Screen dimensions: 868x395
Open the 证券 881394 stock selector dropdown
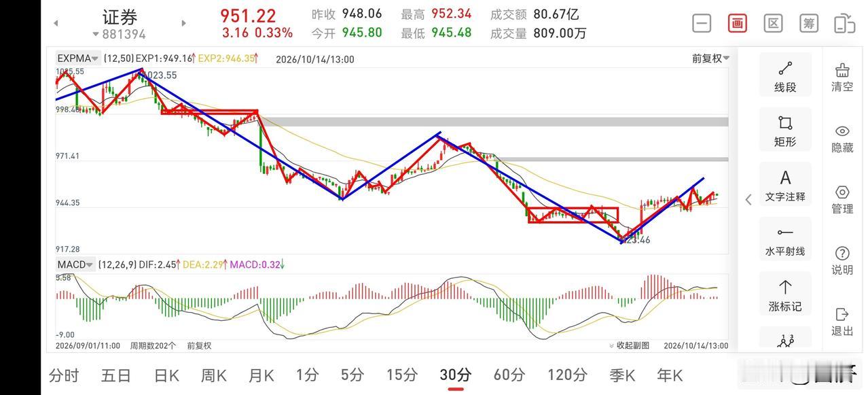click(x=120, y=24)
